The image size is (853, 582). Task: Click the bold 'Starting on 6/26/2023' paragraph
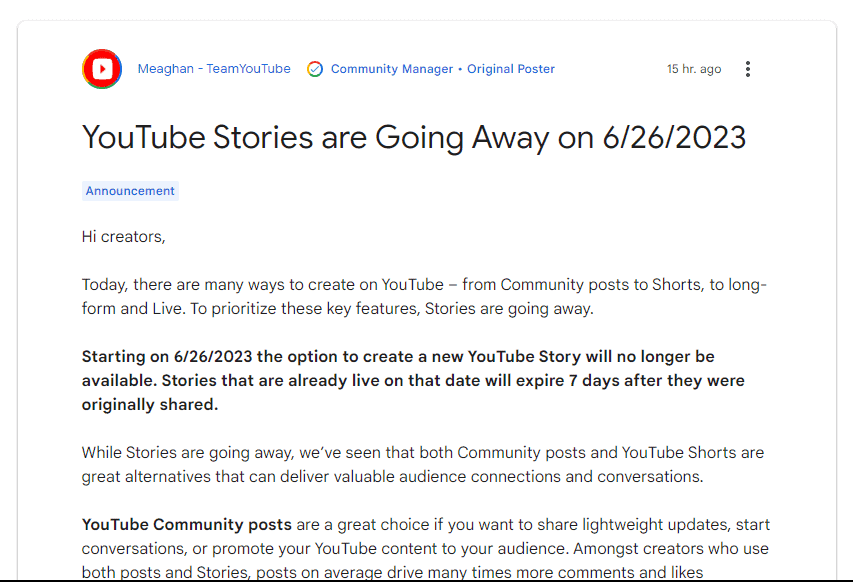click(x=413, y=380)
